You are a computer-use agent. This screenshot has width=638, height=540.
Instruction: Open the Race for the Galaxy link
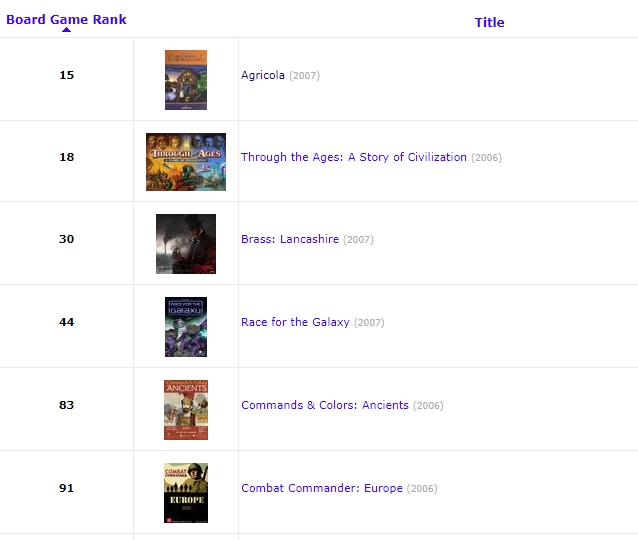295,322
